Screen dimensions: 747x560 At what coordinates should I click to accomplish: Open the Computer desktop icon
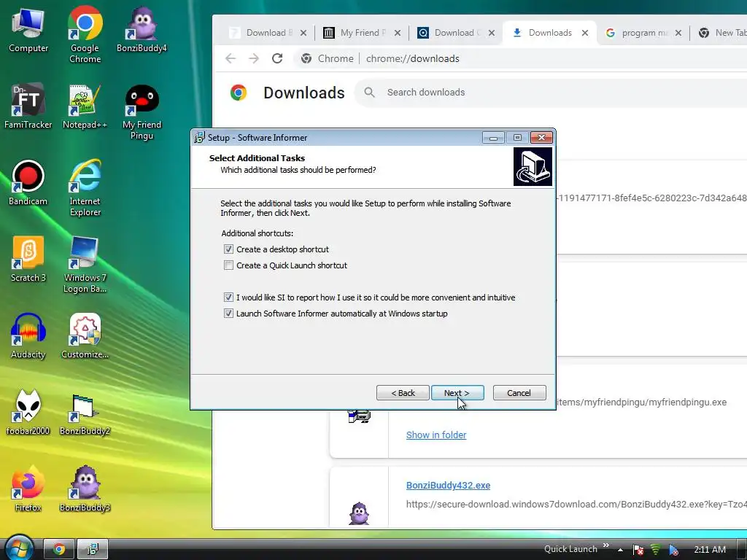(28, 31)
